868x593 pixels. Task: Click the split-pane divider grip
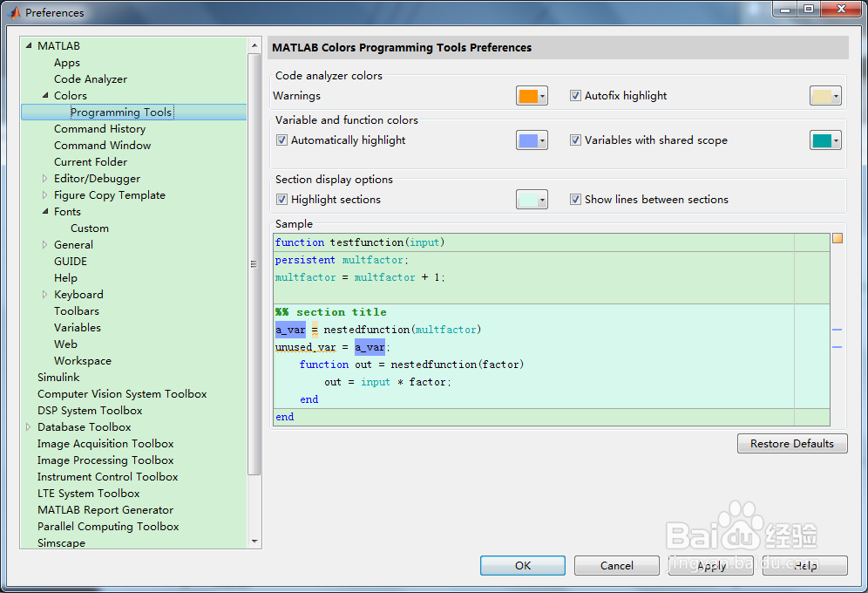(254, 264)
